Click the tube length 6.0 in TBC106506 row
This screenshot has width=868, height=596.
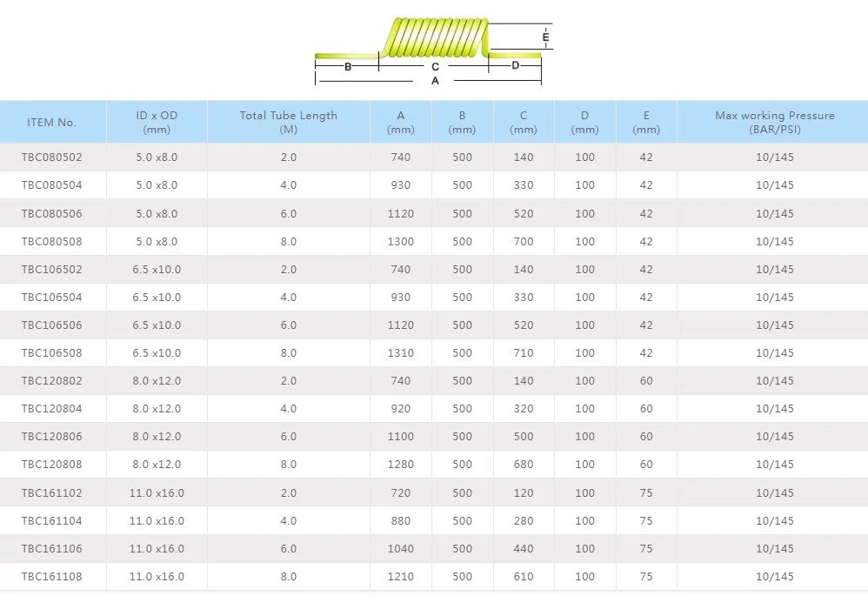(289, 325)
